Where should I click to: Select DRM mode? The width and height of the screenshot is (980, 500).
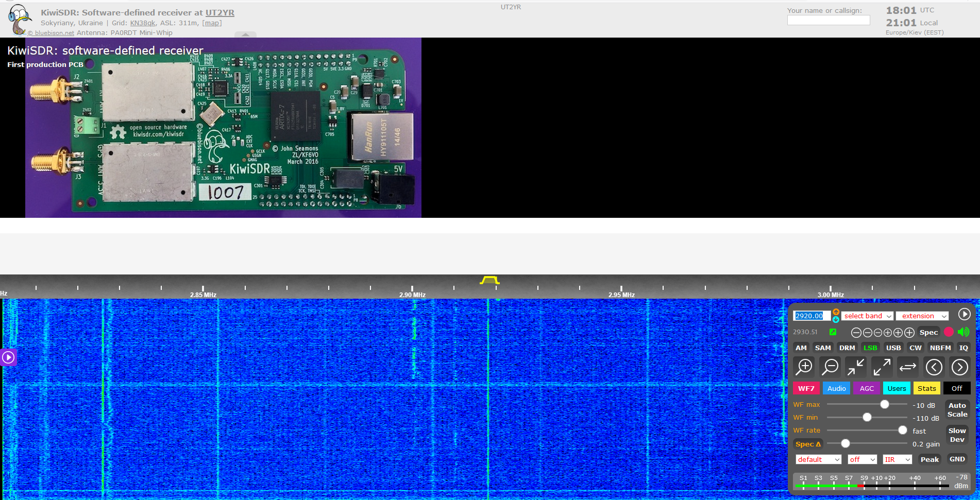(847, 348)
